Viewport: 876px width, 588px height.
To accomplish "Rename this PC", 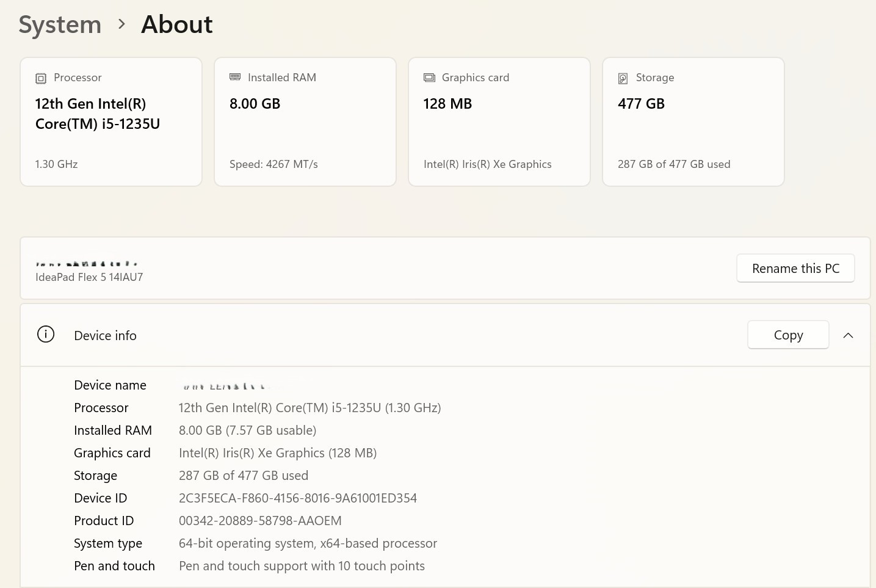I will pyautogui.click(x=795, y=268).
